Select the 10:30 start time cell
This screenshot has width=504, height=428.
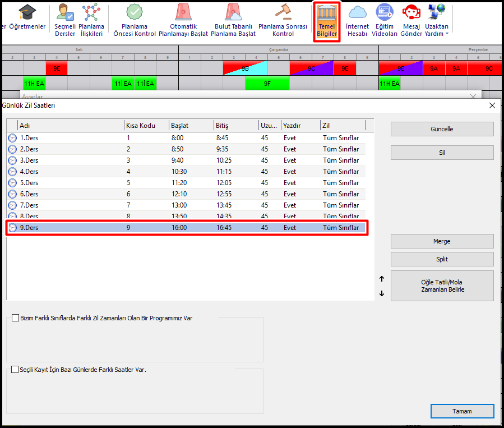click(x=179, y=172)
